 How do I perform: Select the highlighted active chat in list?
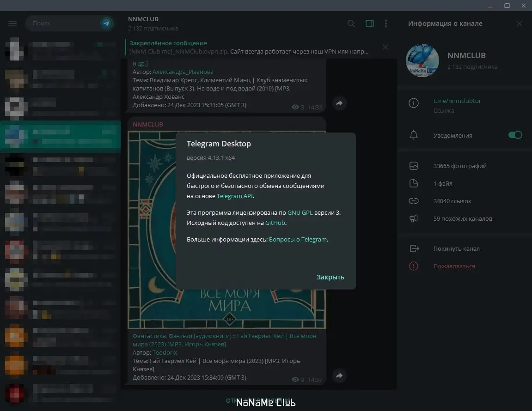pyautogui.click(x=61, y=136)
